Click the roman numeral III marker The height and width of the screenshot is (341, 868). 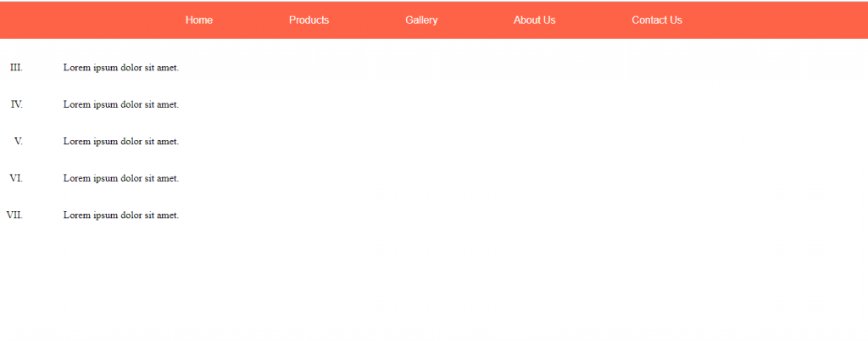17,68
